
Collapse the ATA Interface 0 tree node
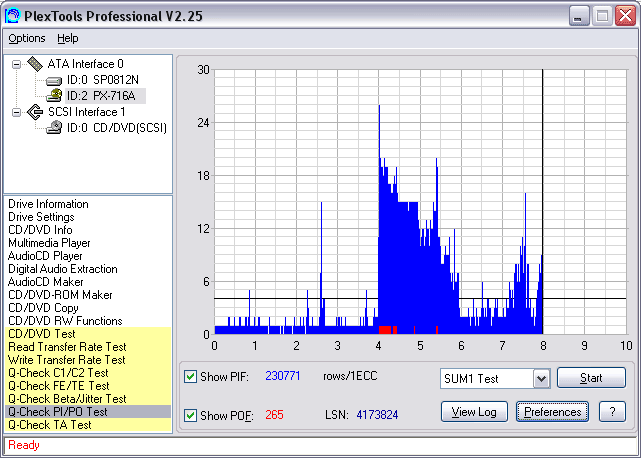coord(16,64)
